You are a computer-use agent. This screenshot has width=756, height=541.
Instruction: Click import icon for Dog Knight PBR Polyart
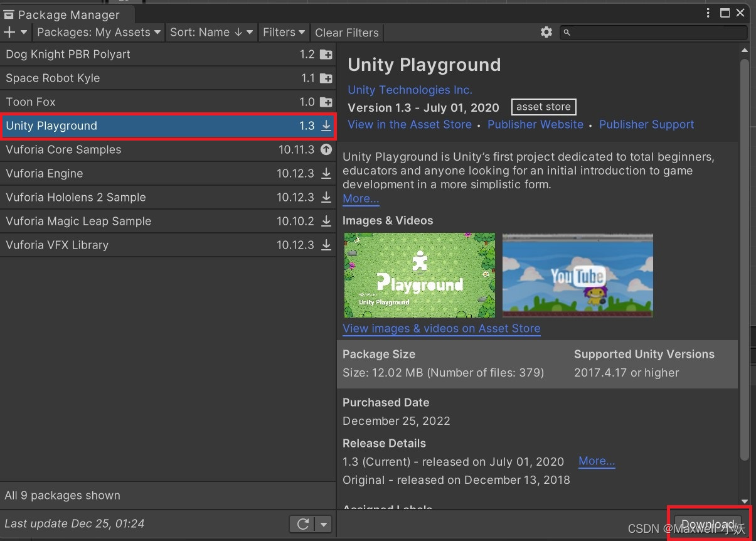[x=326, y=55]
